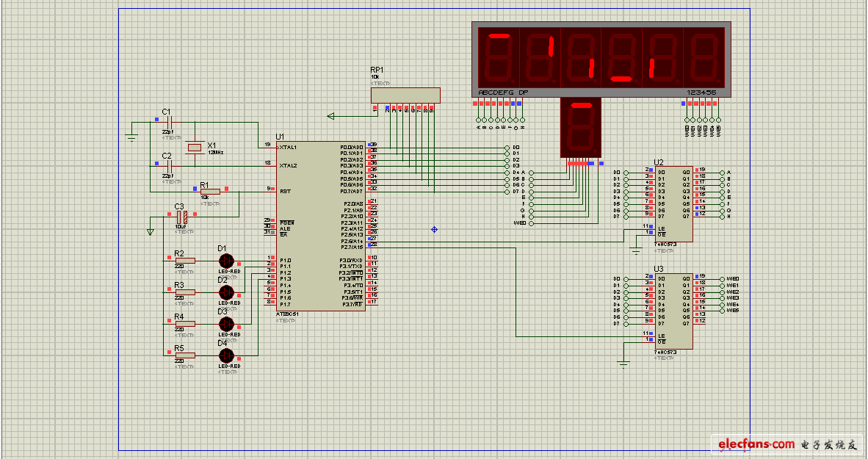Click the P3.0/RXD pin label on U1

click(352, 260)
